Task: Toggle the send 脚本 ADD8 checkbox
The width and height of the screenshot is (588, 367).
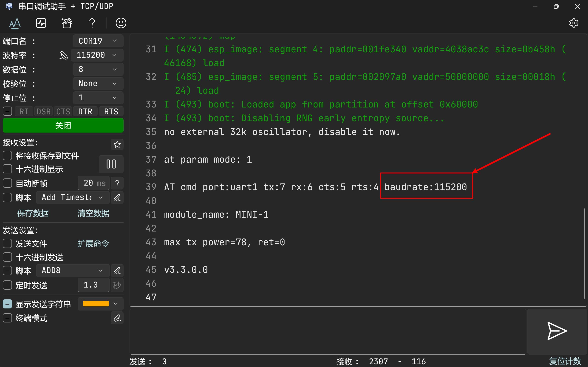Action: pyautogui.click(x=7, y=271)
